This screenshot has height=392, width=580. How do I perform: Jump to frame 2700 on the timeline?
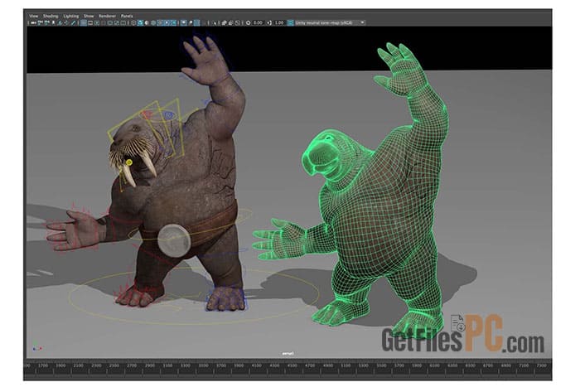point(132,365)
